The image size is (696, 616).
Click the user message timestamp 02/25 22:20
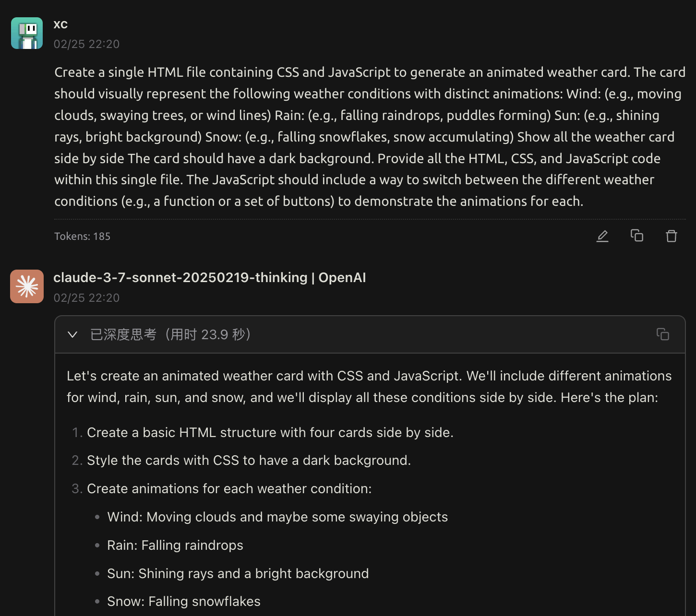pos(86,44)
